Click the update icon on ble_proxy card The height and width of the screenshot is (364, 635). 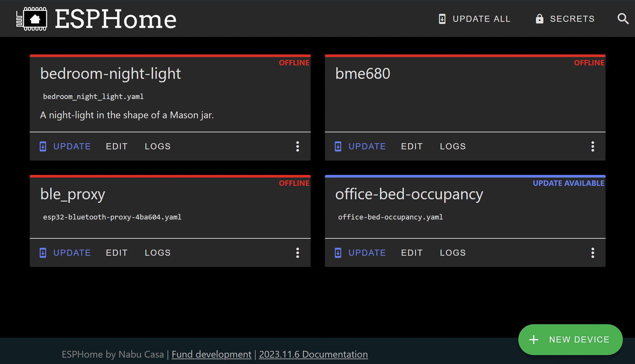pos(43,253)
